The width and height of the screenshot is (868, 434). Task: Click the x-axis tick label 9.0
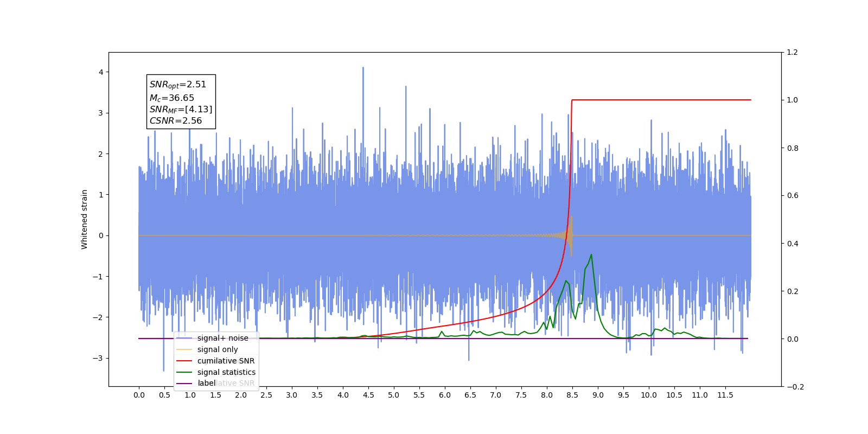coord(598,395)
